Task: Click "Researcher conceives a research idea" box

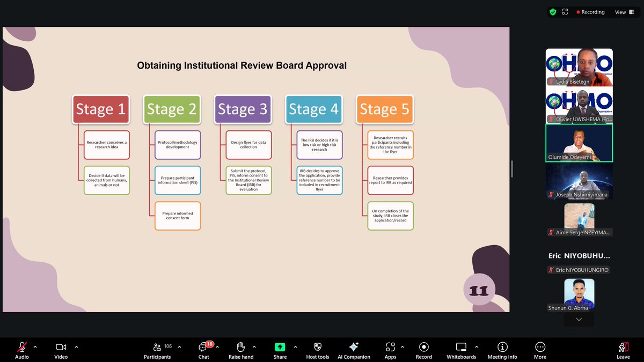Action: click(x=107, y=145)
